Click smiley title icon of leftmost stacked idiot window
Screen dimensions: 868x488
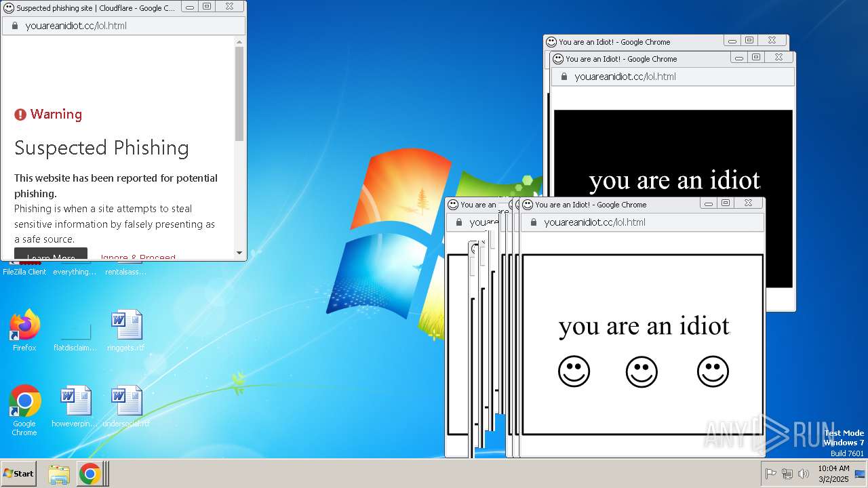click(453, 205)
